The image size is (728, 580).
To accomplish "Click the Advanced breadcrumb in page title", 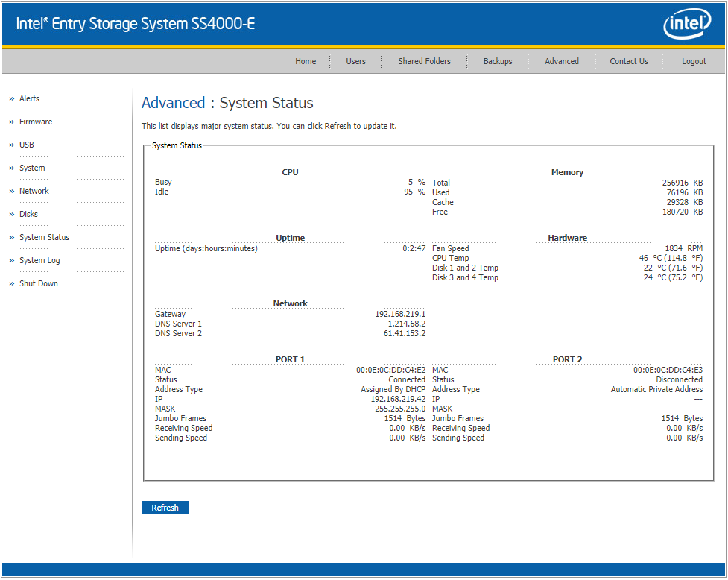I will tap(173, 103).
